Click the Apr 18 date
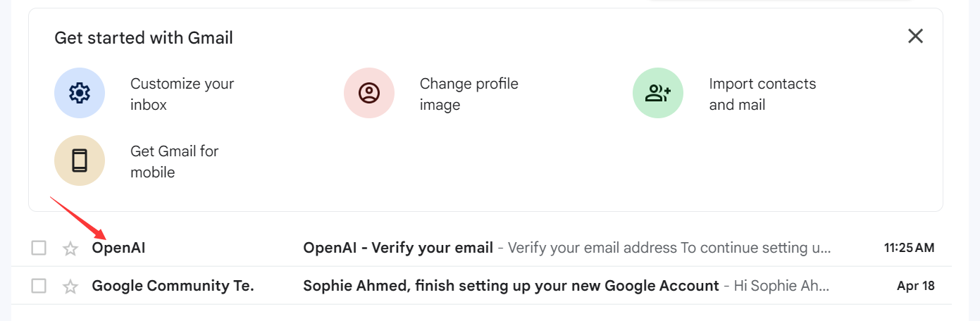 [x=916, y=286]
